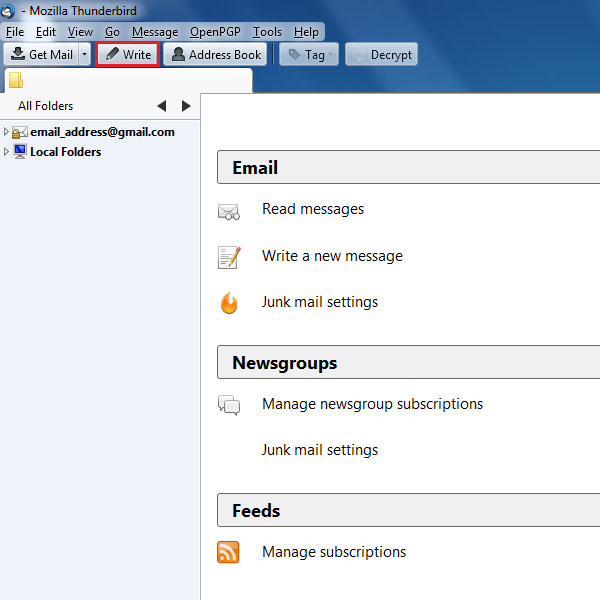Click the Read messages envelope icon
Viewport: 600px width, 600px height.
229,212
